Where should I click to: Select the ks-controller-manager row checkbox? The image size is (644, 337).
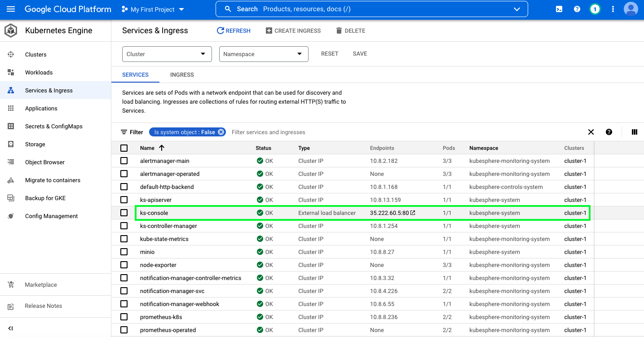pyautogui.click(x=124, y=226)
